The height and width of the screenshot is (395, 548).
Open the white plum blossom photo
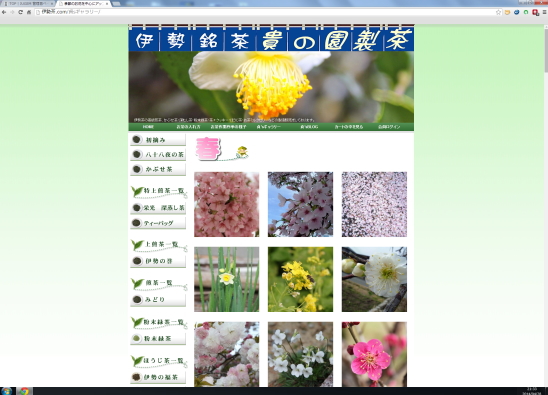coord(374,279)
